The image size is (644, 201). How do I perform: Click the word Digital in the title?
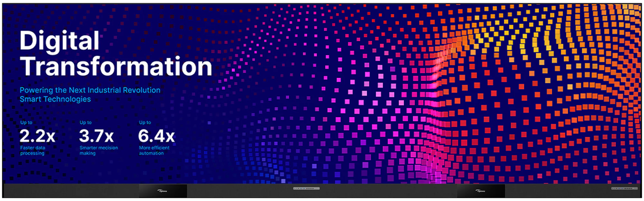[x=60, y=41]
